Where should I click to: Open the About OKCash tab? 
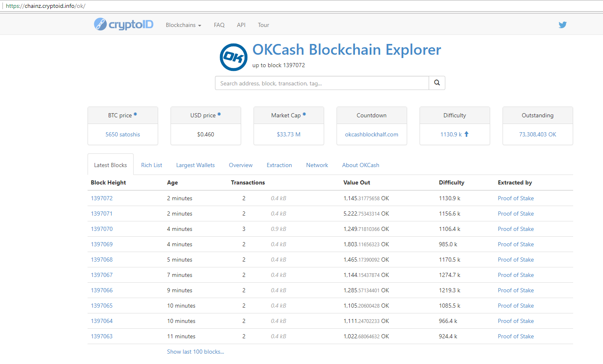click(361, 165)
